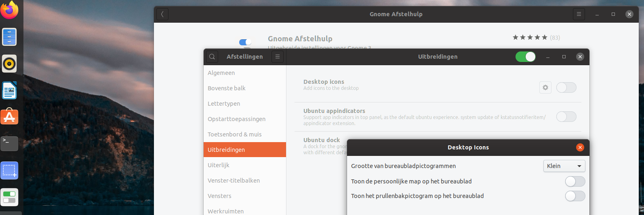The height and width of the screenshot is (215, 644).
Task: Open icon size dropdown showing Klein
Action: click(564, 166)
